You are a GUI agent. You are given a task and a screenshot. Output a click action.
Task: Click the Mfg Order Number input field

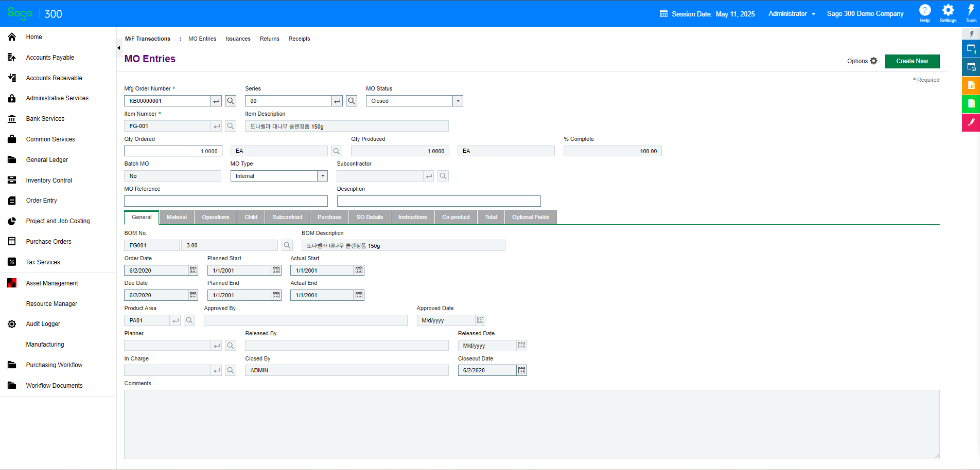click(x=167, y=101)
